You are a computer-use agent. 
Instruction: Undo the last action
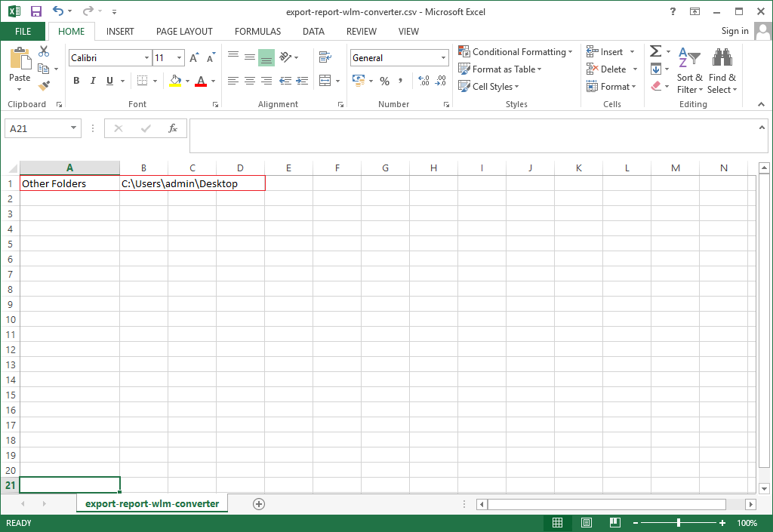(58, 11)
